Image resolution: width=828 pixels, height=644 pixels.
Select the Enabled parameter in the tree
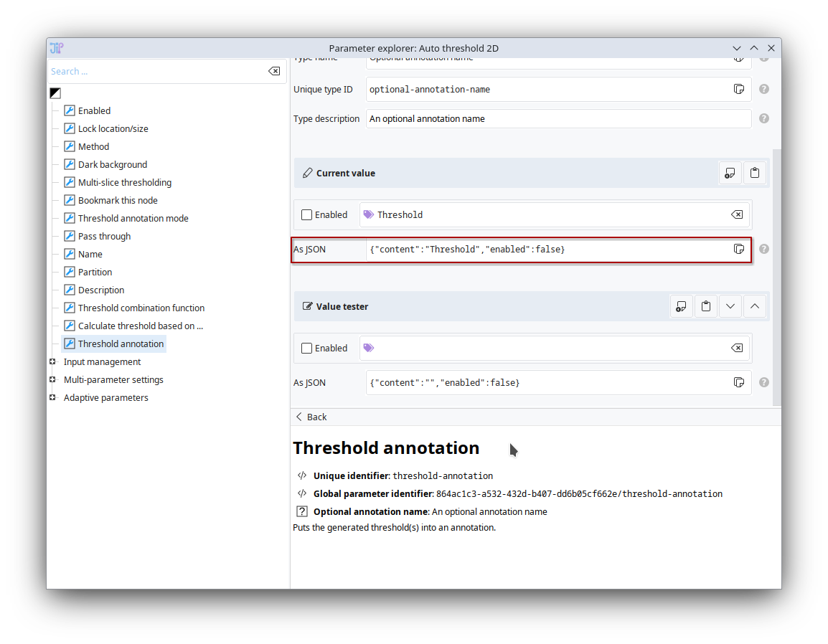point(88,111)
